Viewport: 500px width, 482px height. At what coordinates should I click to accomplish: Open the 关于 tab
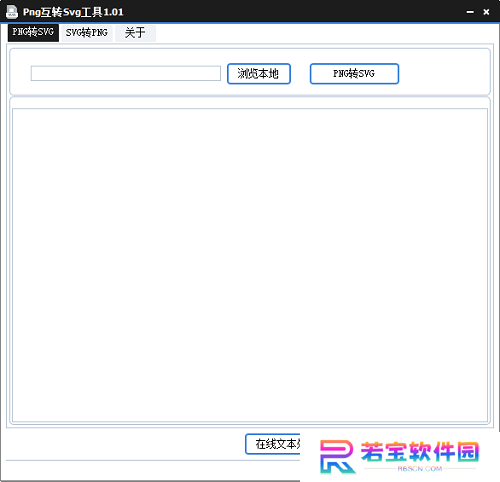point(135,33)
